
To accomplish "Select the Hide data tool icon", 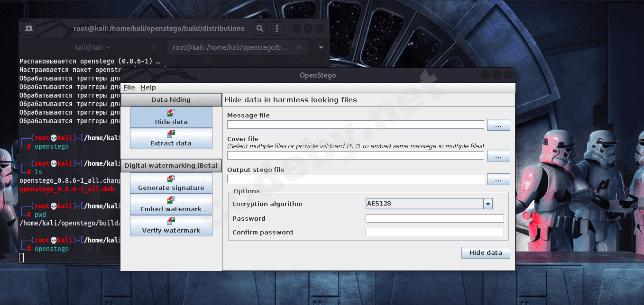I will coord(171,113).
